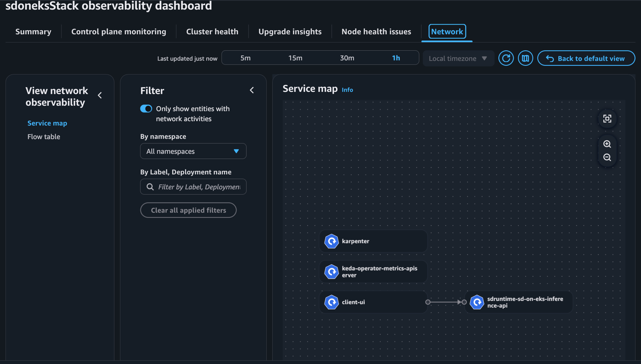The height and width of the screenshot is (364, 641).
Task: Click the refresh dashboard icon
Action: click(x=506, y=58)
